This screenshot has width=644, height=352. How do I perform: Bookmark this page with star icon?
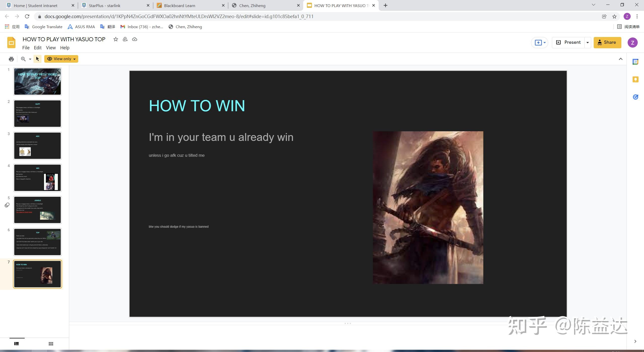pos(614,16)
